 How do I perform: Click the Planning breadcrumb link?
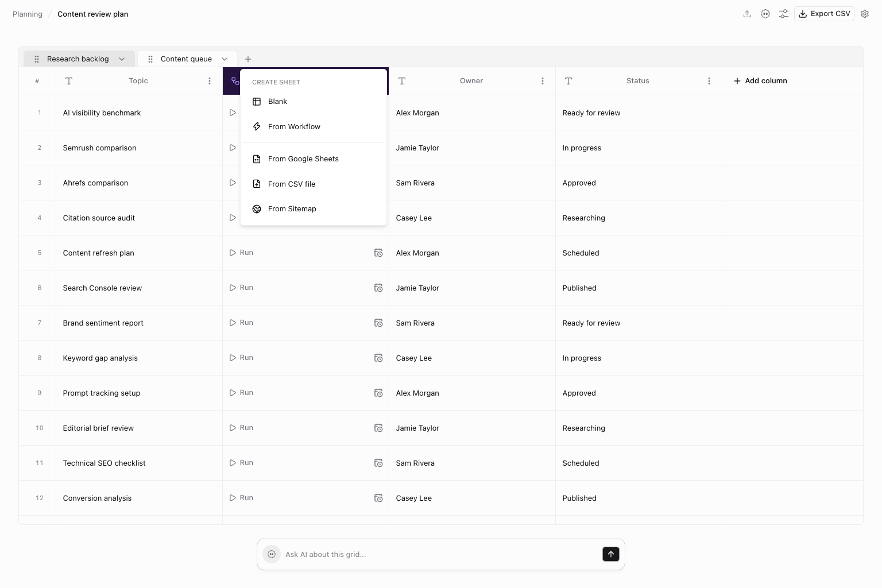pos(28,14)
